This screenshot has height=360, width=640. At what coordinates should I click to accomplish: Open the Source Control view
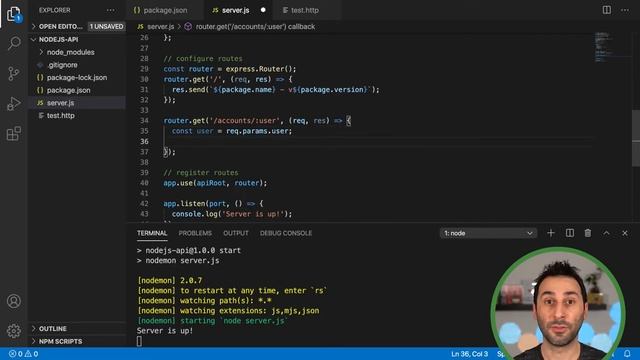pos(14,73)
